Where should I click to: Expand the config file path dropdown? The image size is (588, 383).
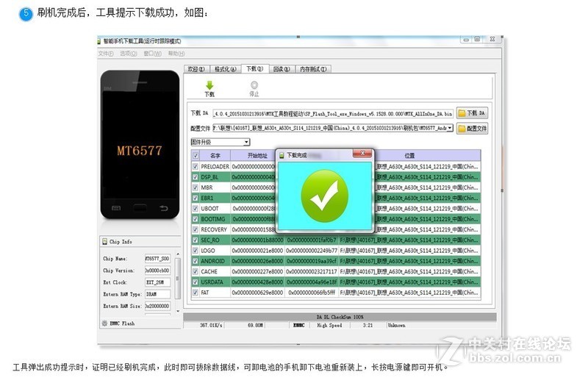coord(450,129)
